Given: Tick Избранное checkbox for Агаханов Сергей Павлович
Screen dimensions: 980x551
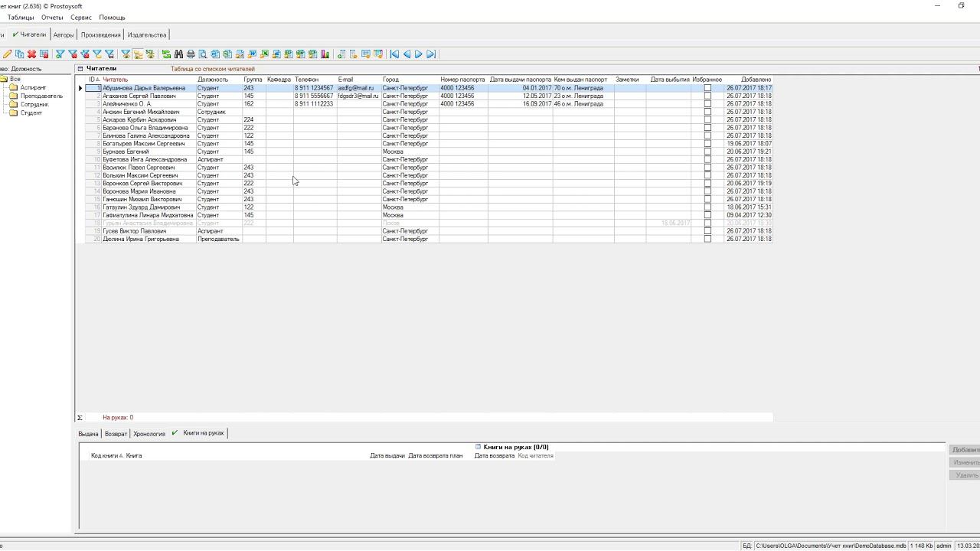Looking at the screenshot, I should point(707,96).
